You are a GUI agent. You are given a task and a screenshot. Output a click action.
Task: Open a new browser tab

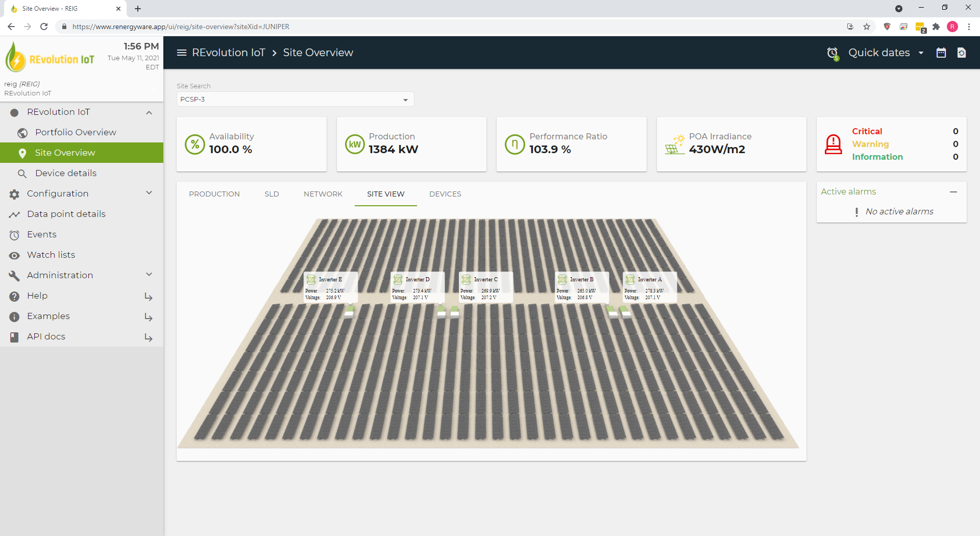coord(138,9)
